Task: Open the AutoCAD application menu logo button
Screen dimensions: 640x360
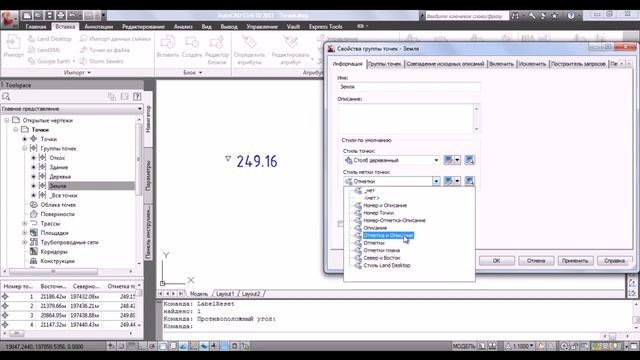Action: pos(9,19)
